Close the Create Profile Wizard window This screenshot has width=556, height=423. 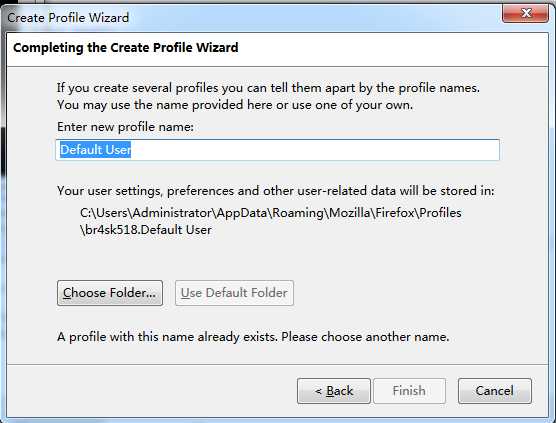[525, 13]
